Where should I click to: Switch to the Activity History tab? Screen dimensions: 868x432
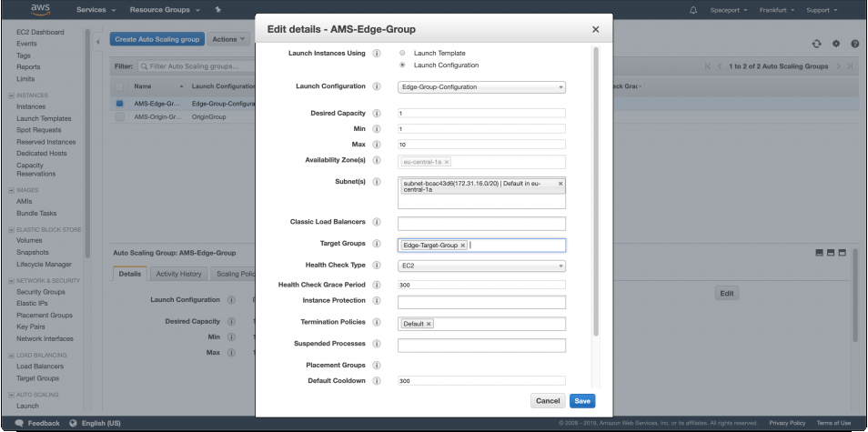tap(179, 274)
